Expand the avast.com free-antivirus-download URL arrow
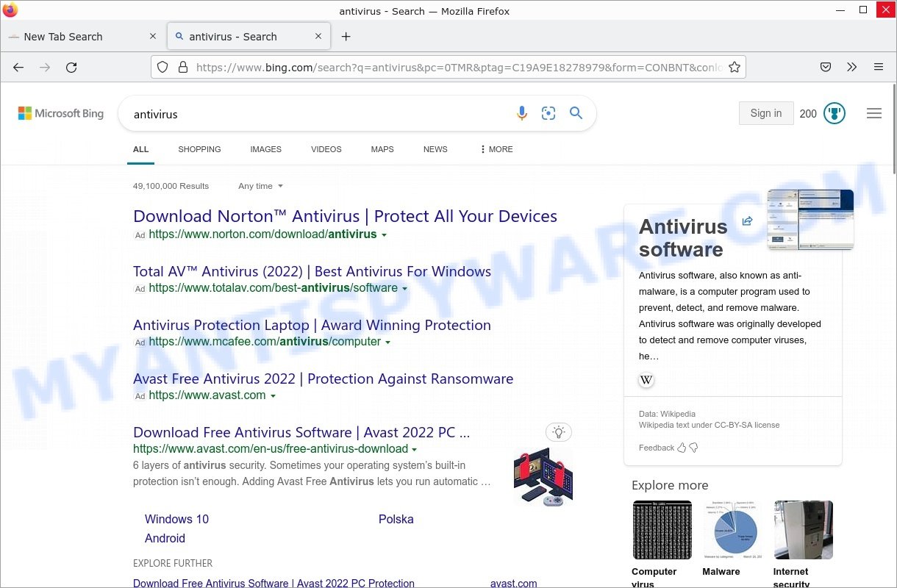 pos(415,450)
